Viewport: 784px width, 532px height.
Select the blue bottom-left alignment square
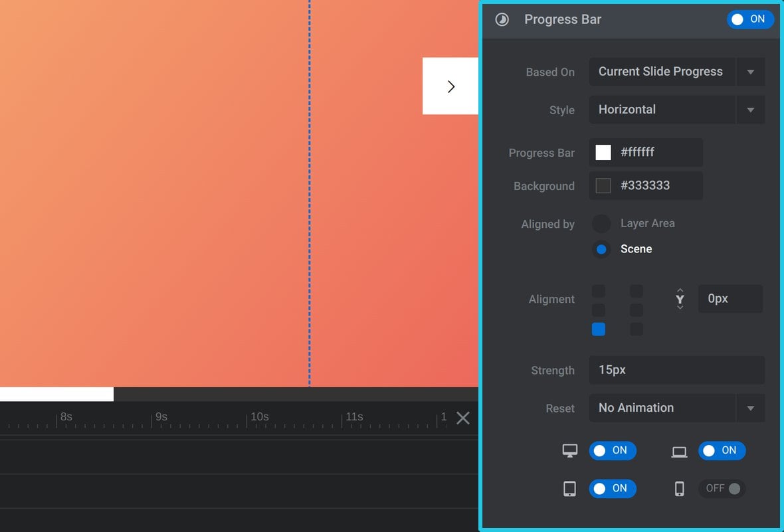pyautogui.click(x=599, y=329)
